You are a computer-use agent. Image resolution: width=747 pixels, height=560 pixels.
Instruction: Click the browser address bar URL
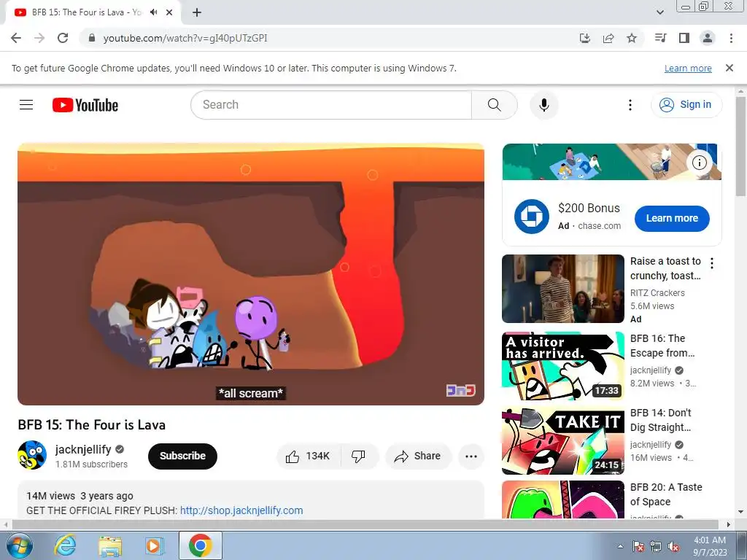point(185,38)
